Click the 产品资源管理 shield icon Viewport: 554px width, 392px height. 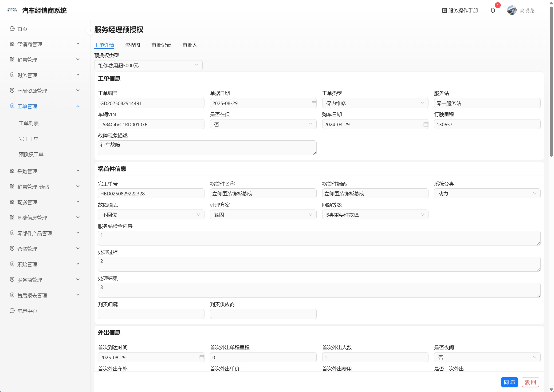12,91
